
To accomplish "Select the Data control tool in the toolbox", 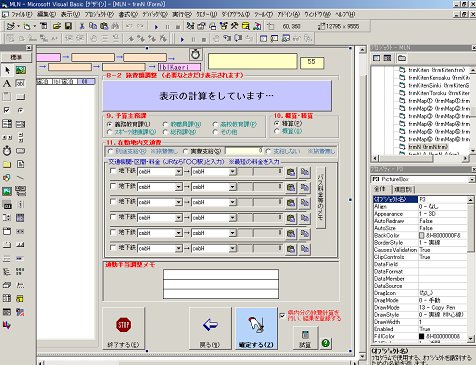I will click(x=20, y=191).
